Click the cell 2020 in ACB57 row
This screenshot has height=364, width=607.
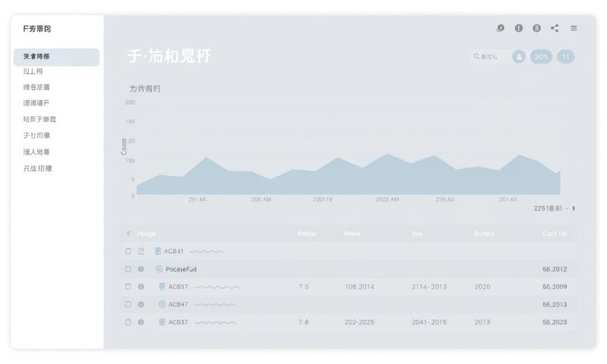coord(483,287)
